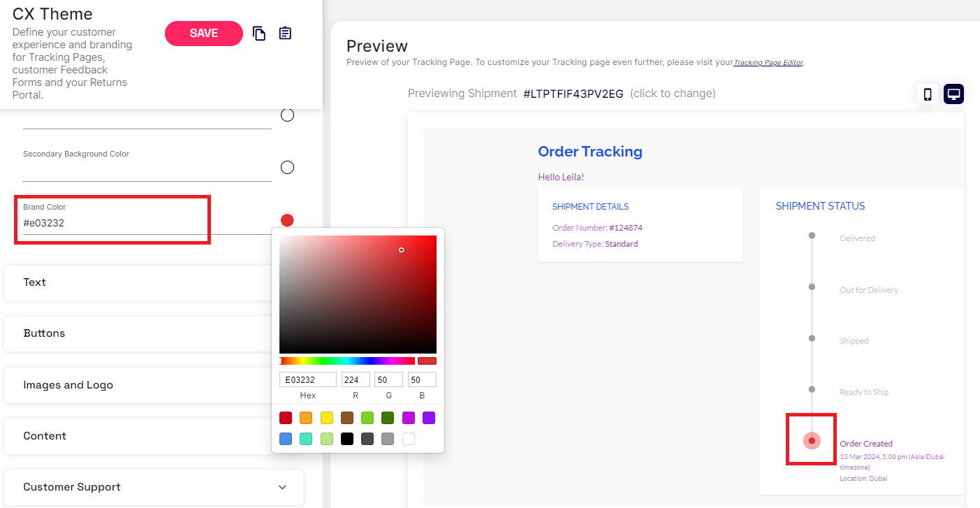Viewport: 980px width, 508px height.
Task: Switch to mobile preview icon
Action: 928,94
